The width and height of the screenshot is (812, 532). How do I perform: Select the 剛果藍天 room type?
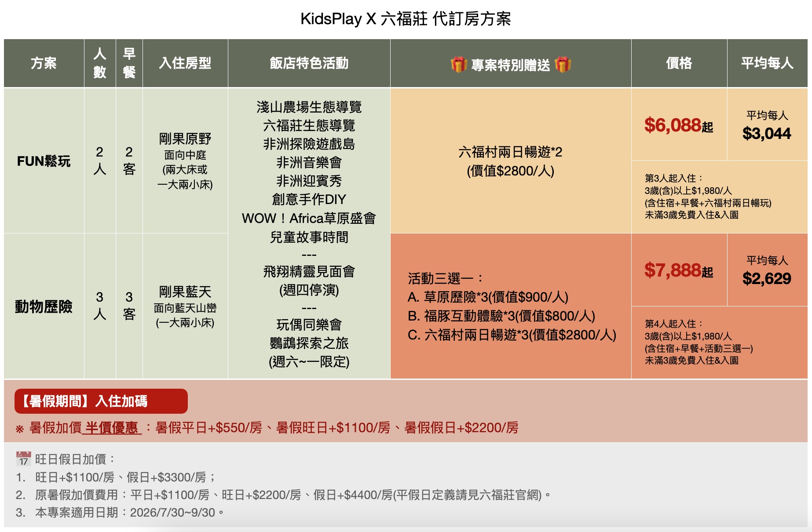tap(185, 292)
